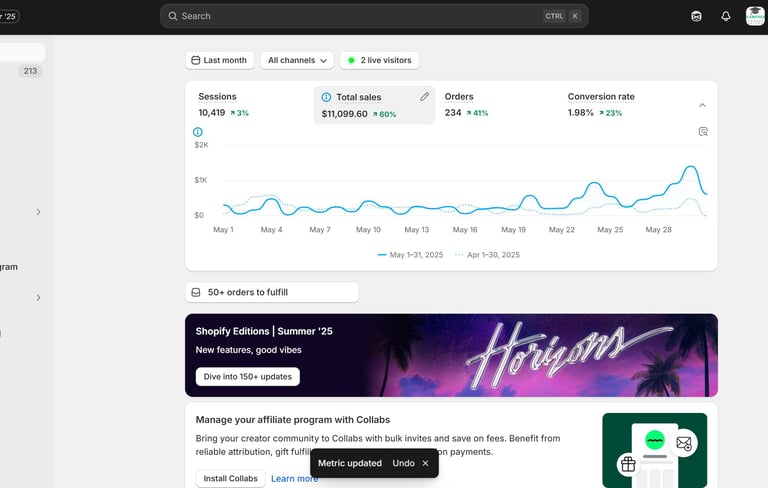Expand the upper sidebar chevron
The width and height of the screenshot is (768, 488).
[x=38, y=212]
